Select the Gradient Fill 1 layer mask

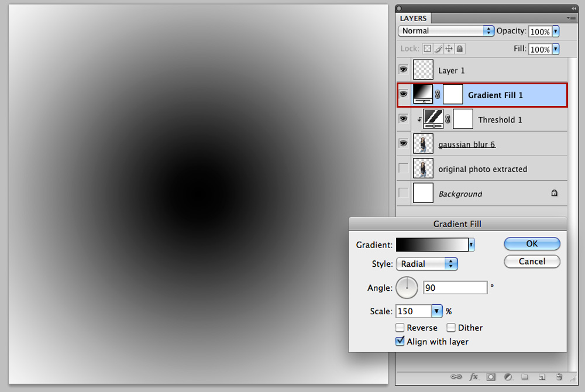453,94
